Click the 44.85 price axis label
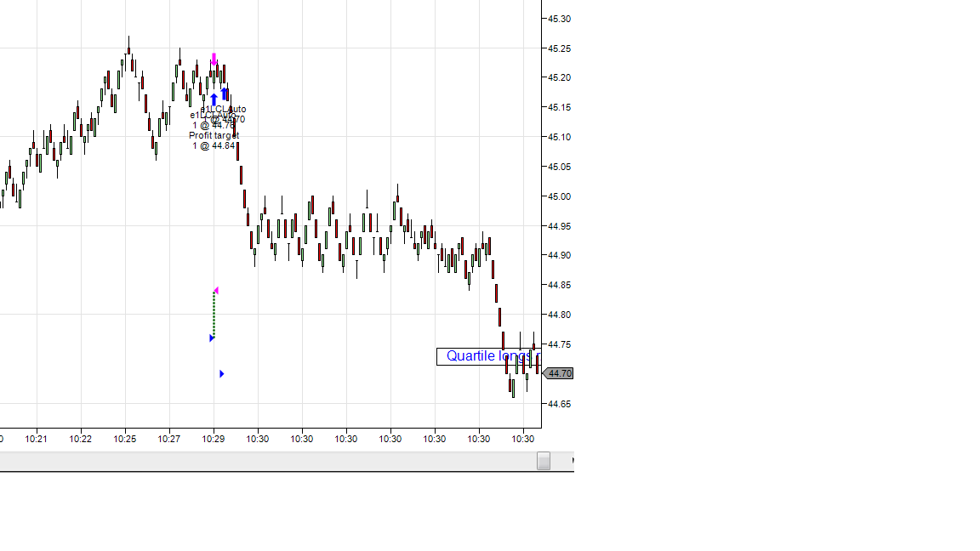Viewport: 980px width, 551px height. (559, 285)
